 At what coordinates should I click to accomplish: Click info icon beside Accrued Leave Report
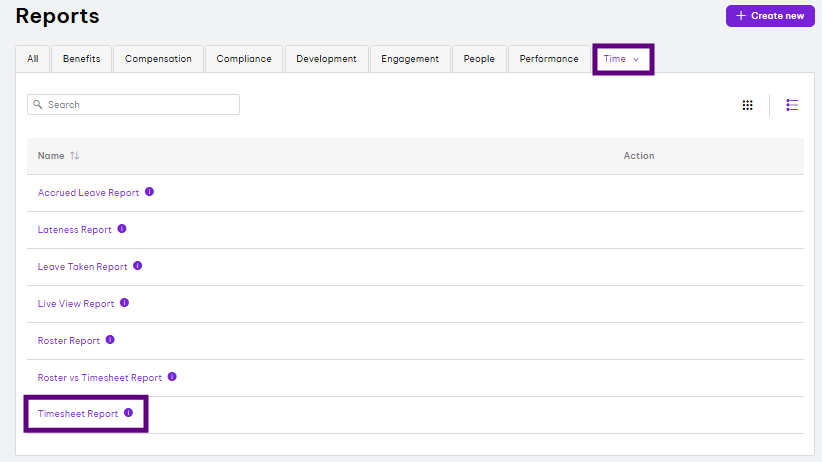(x=149, y=192)
